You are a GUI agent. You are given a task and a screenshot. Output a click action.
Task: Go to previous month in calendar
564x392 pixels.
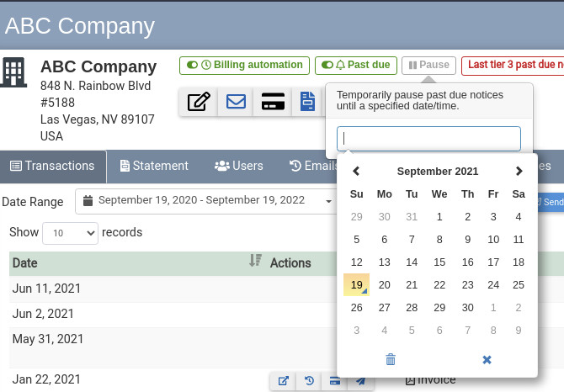point(356,171)
